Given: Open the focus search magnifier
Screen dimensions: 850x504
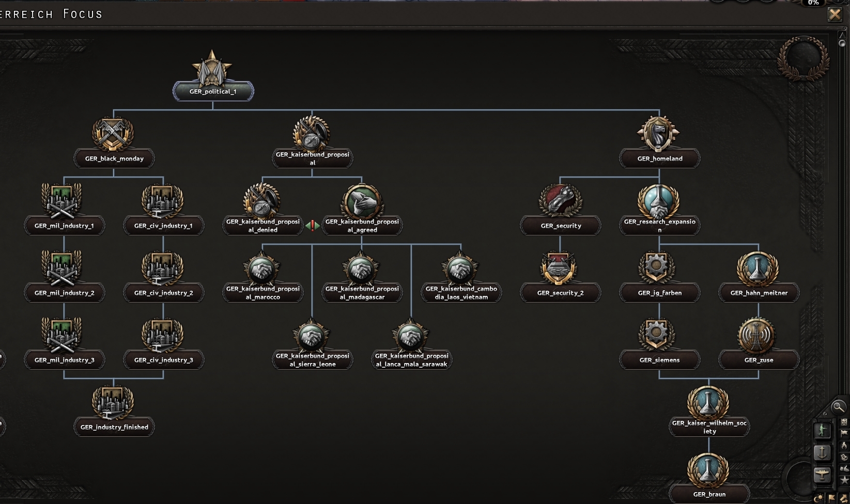Looking at the screenshot, I should pos(838,407).
